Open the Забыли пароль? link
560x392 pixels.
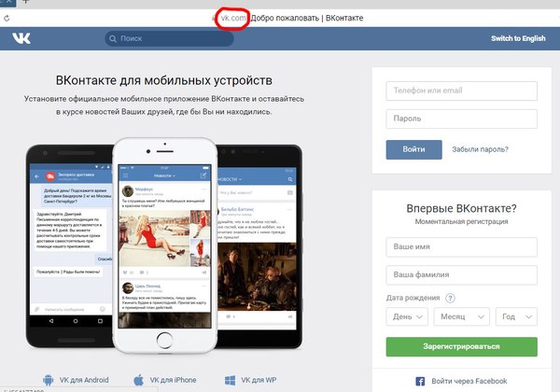point(480,149)
